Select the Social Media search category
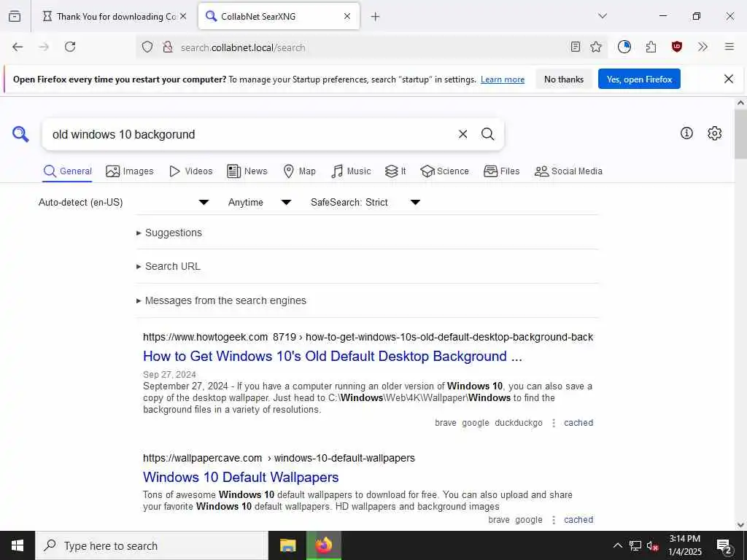The height and width of the screenshot is (560, 747). pos(568,171)
